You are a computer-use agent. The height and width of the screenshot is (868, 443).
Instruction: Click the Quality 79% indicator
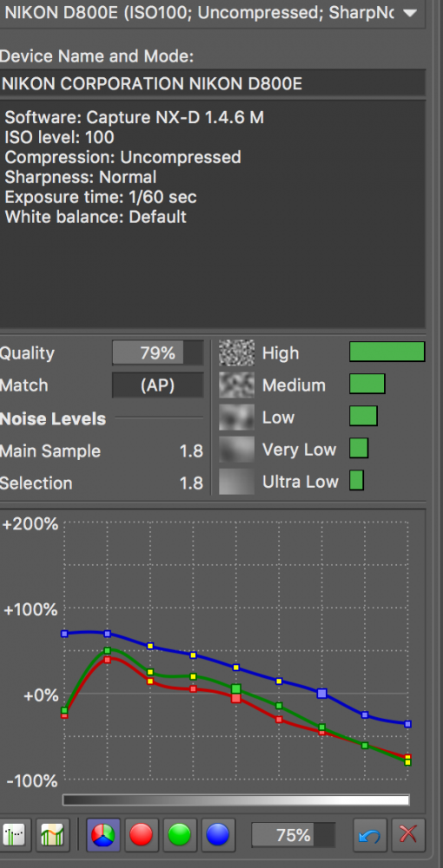tap(158, 353)
